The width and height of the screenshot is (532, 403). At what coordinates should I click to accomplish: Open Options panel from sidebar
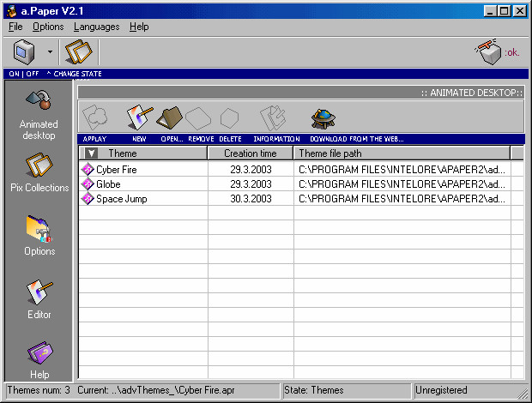point(39,236)
